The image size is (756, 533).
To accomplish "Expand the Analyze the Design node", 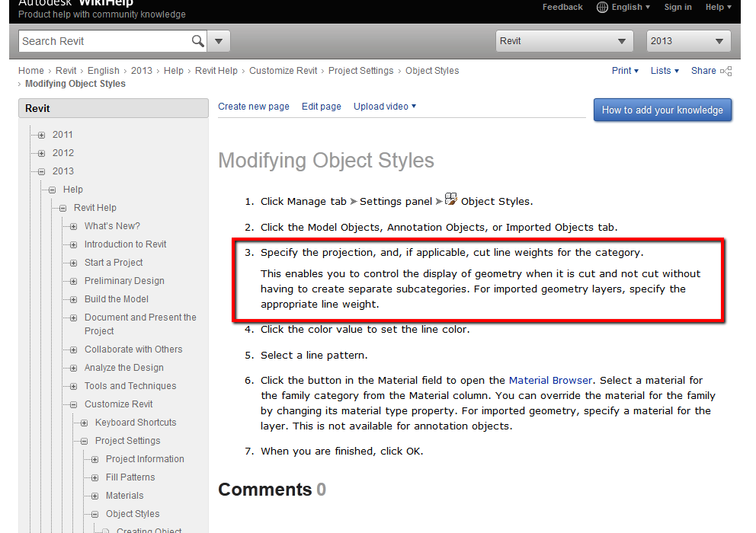I will tap(73, 369).
